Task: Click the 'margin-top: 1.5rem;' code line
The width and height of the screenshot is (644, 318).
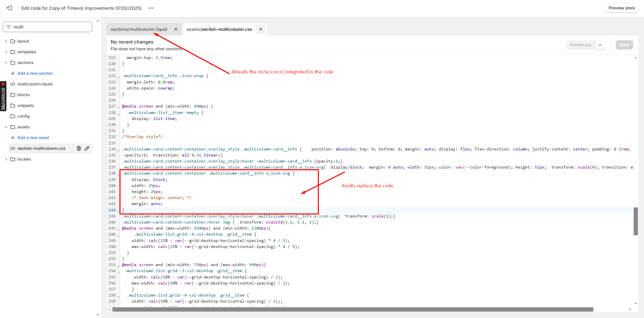Action: pos(149,58)
